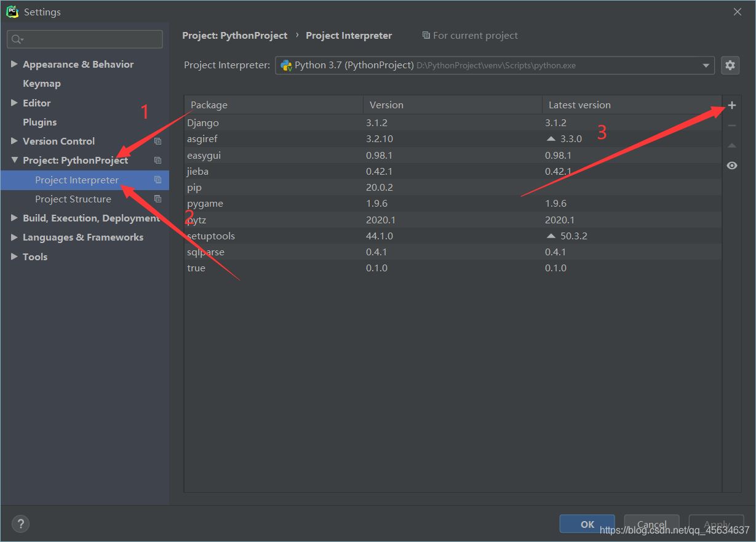
Task: Click the Python interpreter icon in the dropdown field
Action: (x=285, y=65)
